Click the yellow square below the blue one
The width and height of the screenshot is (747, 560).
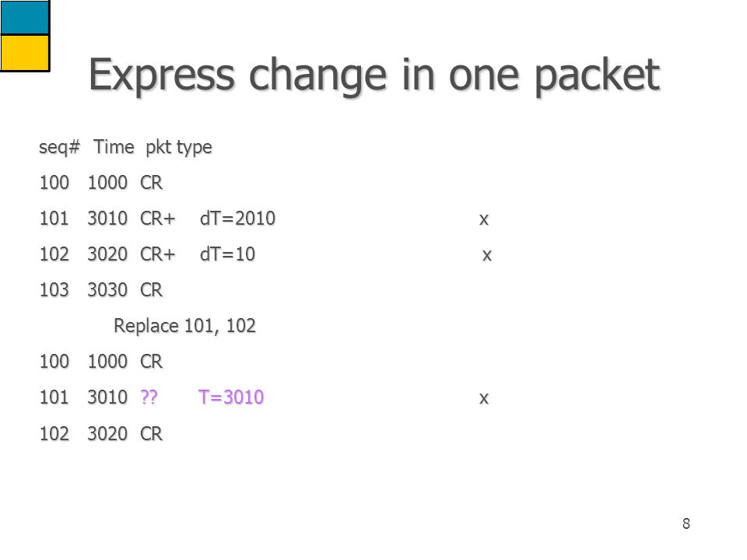tap(25, 54)
